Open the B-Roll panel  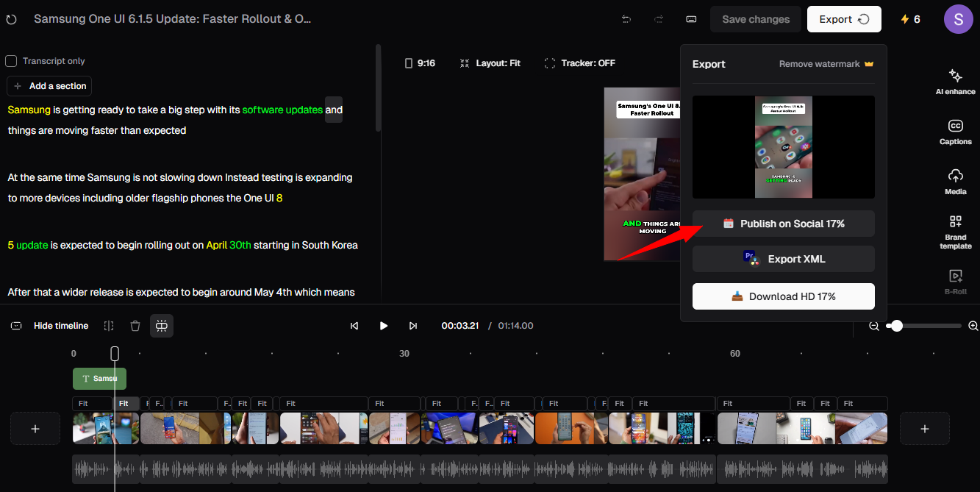coord(955,282)
